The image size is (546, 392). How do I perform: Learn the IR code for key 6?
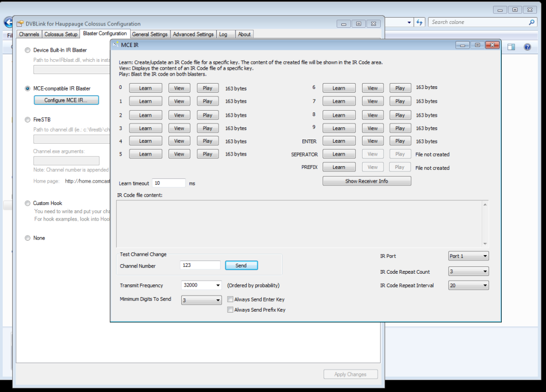[339, 88]
